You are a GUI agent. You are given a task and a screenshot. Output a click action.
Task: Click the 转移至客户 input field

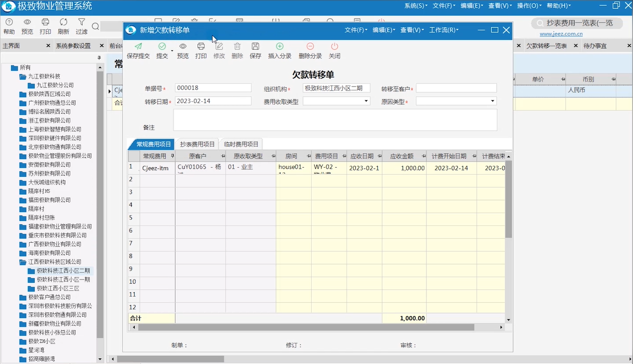[x=456, y=88]
